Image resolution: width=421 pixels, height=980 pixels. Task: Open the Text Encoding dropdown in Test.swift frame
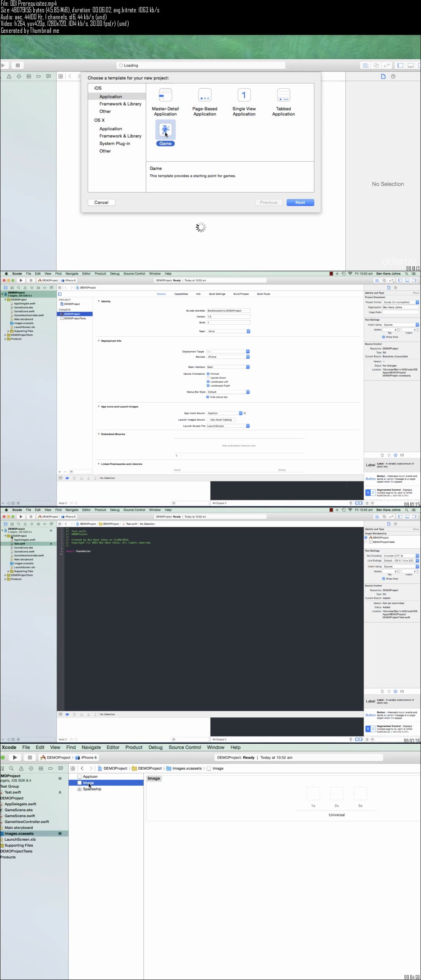click(x=401, y=556)
